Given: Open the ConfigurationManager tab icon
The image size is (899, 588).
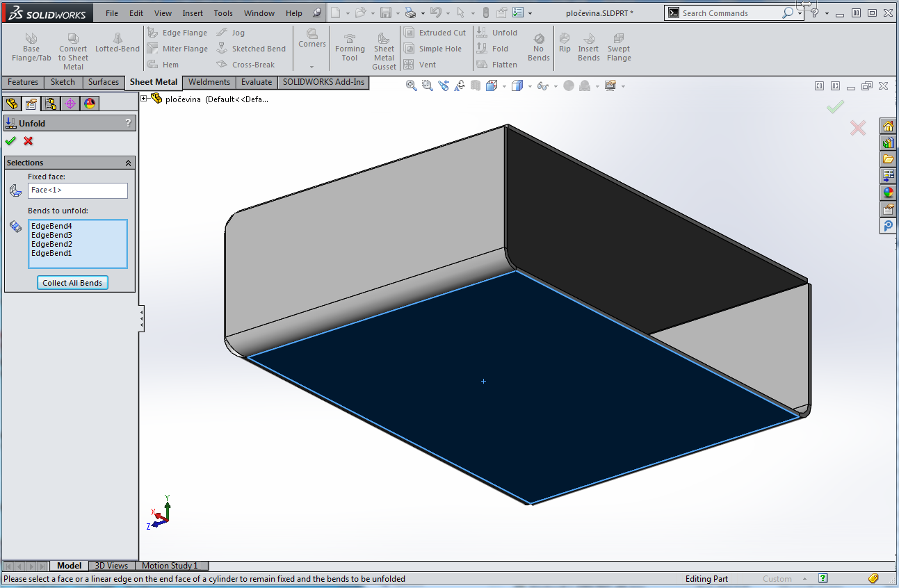Looking at the screenshot, I should 50,104.
